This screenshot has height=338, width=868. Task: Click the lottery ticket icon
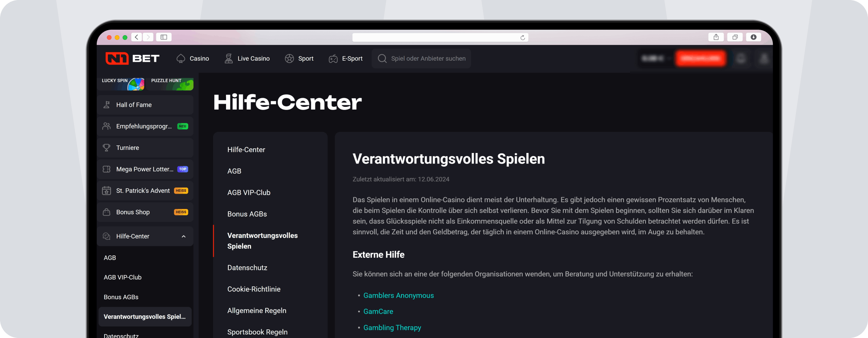pos(107,169)
